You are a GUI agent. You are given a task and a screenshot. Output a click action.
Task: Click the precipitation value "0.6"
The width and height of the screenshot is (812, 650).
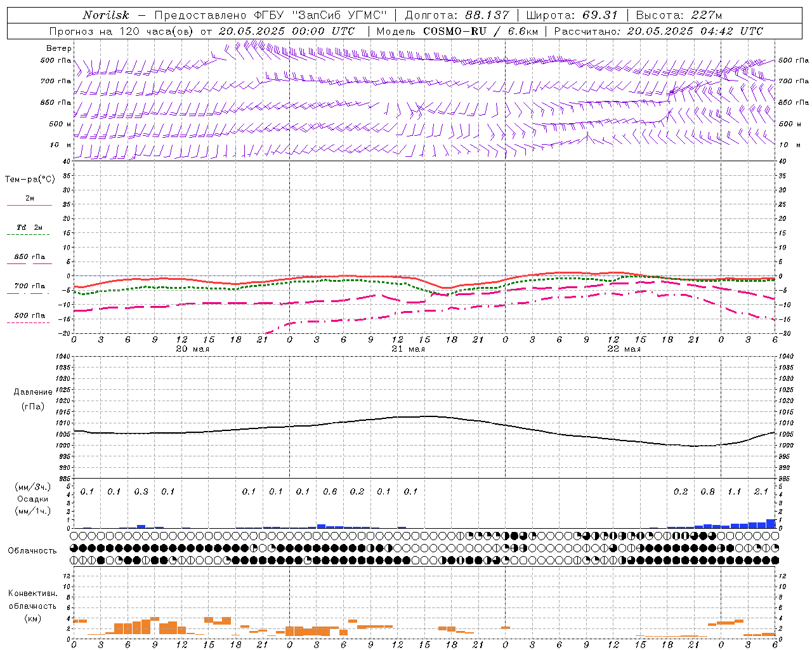pyautogui.click(x=330, y=491)
